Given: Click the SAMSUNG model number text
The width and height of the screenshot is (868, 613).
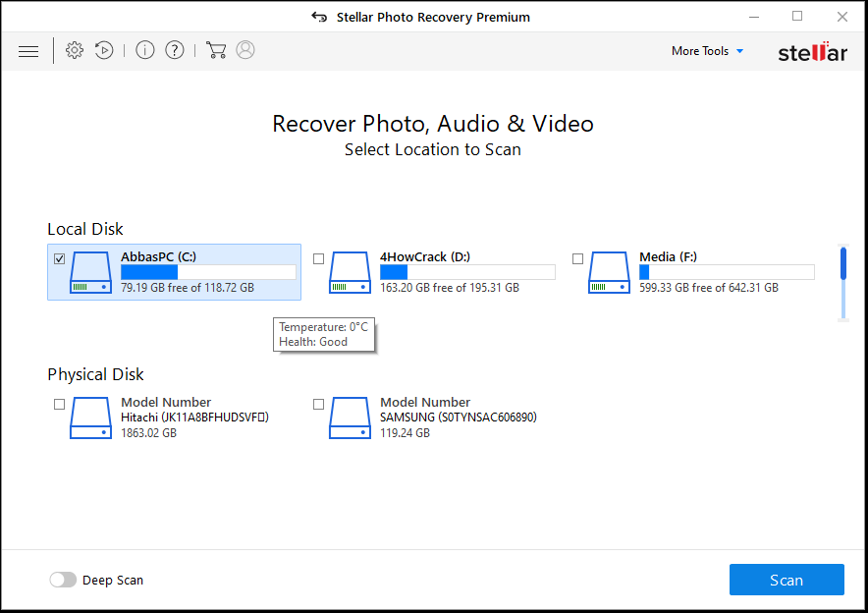Looking at the screenshot, I should pos(459,418).
